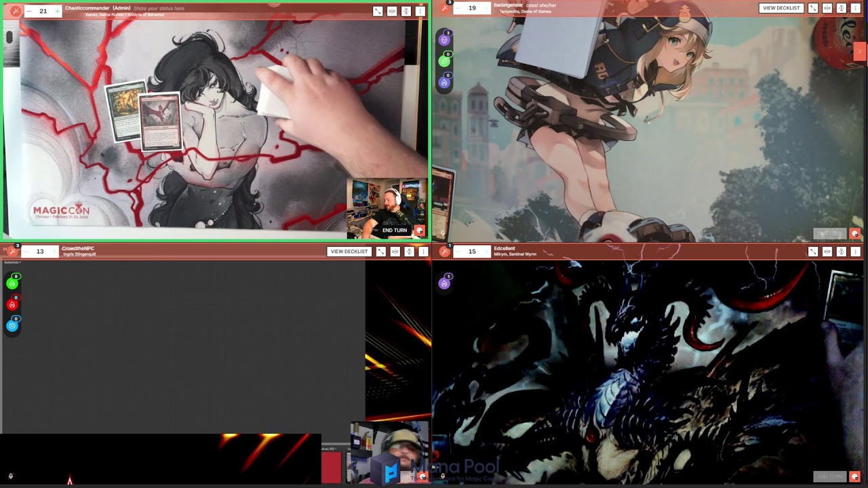Flip Edcellent's video horizontally
Image resolution: width=868 pixels, height=488 pixels.
coord(827,251)
